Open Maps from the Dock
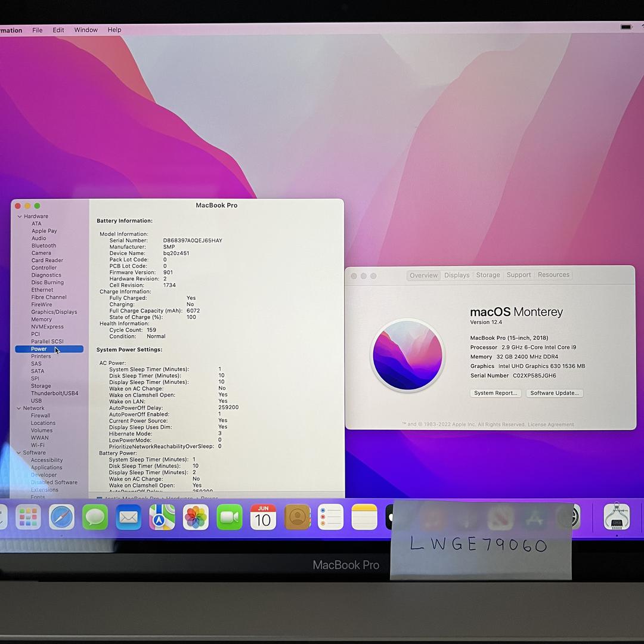This screenshot has width=644, height=644. coord(162,517)
